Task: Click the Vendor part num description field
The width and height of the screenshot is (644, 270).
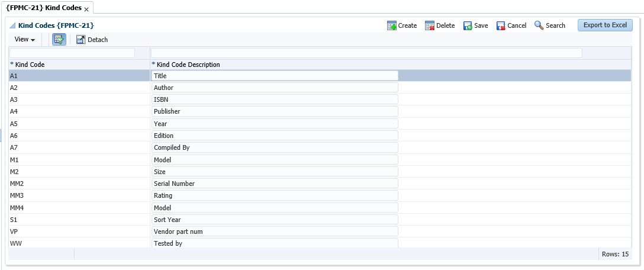Action: point(275,232)
